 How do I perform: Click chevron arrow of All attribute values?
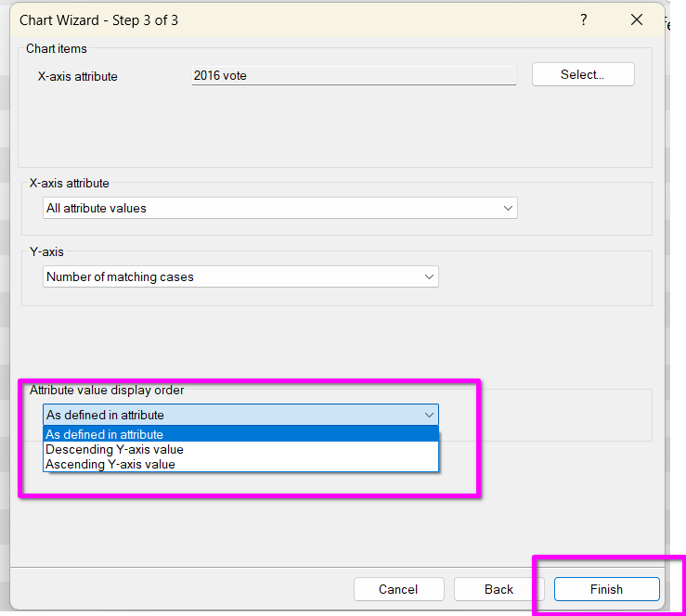tap(508, 209)
